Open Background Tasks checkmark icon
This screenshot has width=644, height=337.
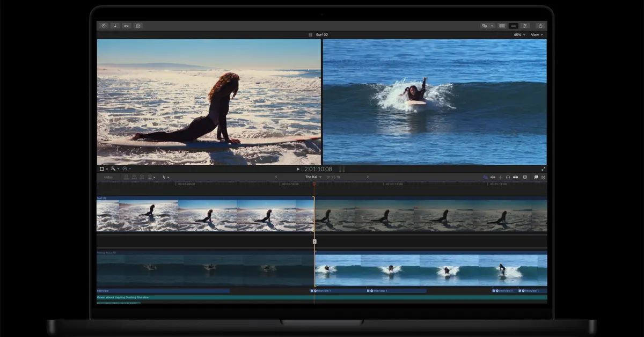tap(138, 25)
